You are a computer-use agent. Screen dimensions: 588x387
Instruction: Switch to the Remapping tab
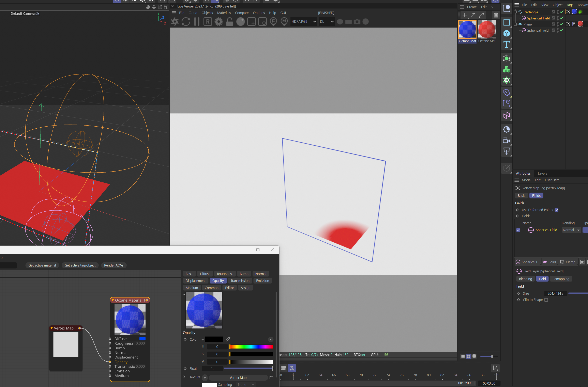pyautogui.click(x=561, y=279)
